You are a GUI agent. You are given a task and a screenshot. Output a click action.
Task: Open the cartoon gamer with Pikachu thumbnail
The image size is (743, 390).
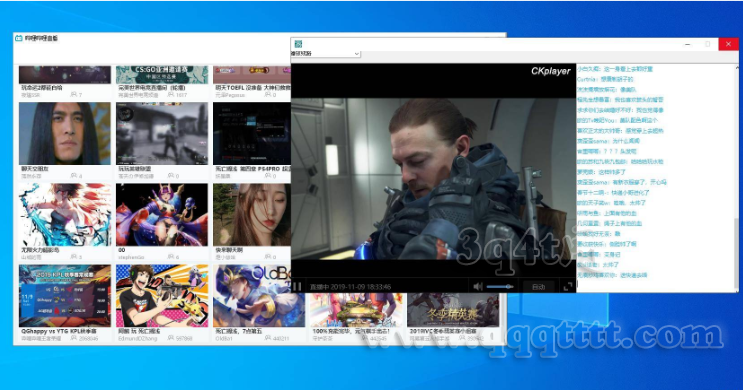tap(162, 296)
